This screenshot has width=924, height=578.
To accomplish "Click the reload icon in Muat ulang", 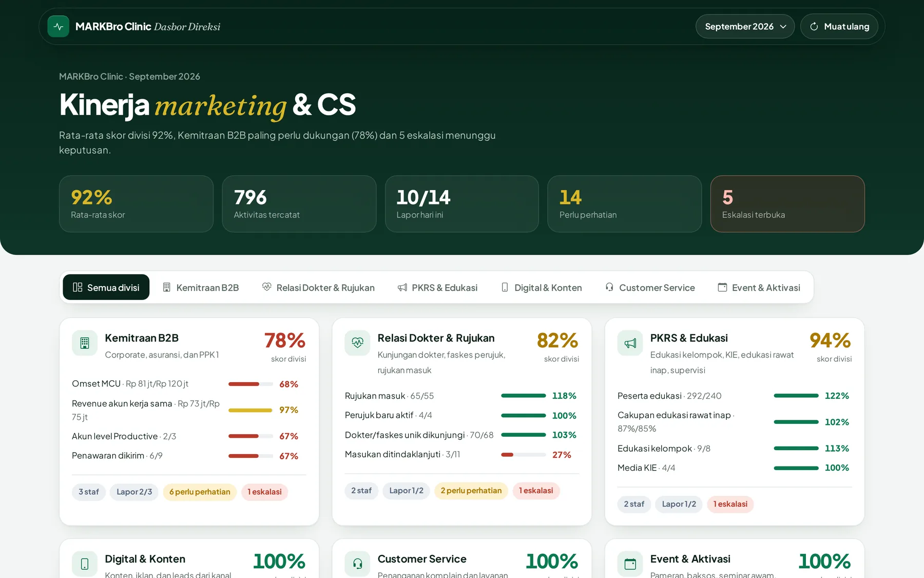I will pos(814,26).
